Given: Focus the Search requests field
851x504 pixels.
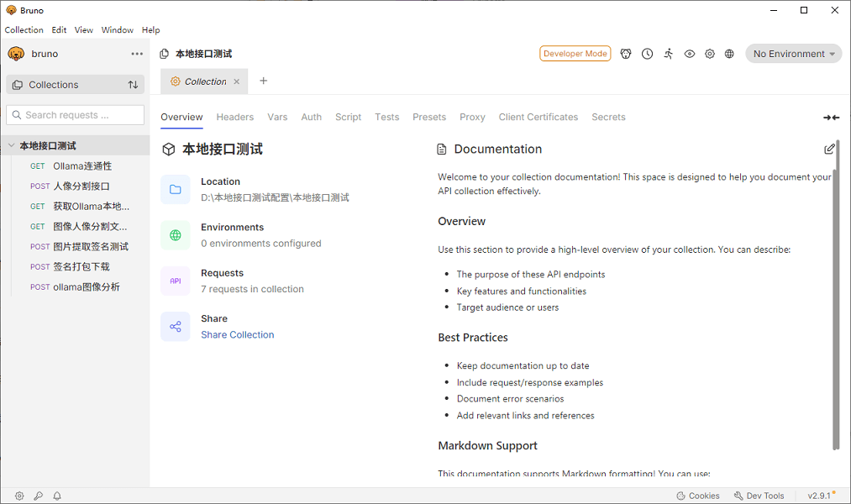Looking at the screenshot, I should click(x=76, y=115).
